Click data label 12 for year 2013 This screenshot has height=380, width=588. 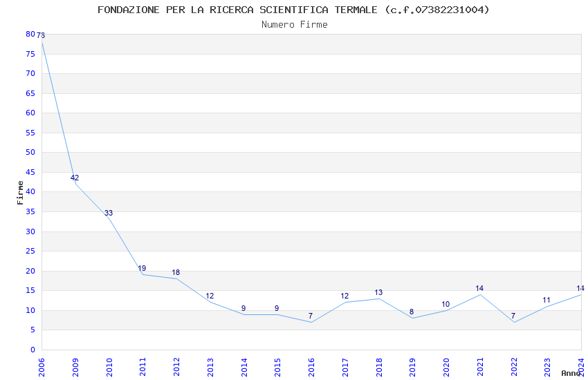point(210,296)
